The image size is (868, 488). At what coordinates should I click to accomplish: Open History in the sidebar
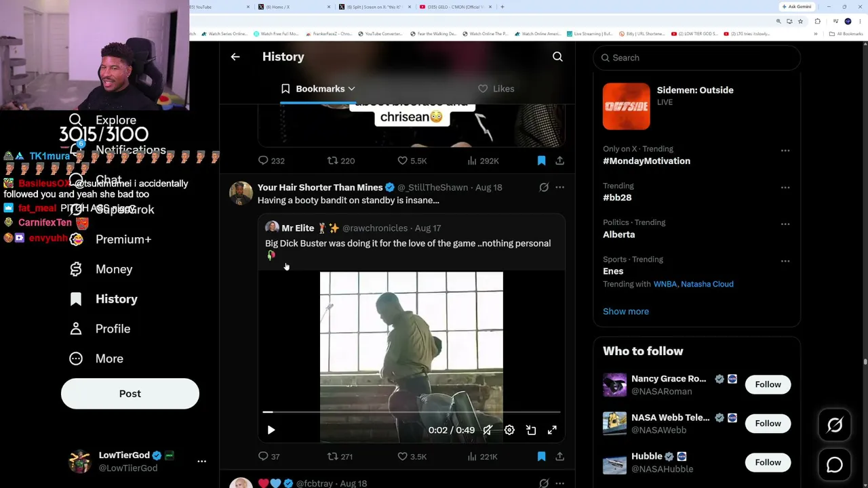(x=103, y=299)
